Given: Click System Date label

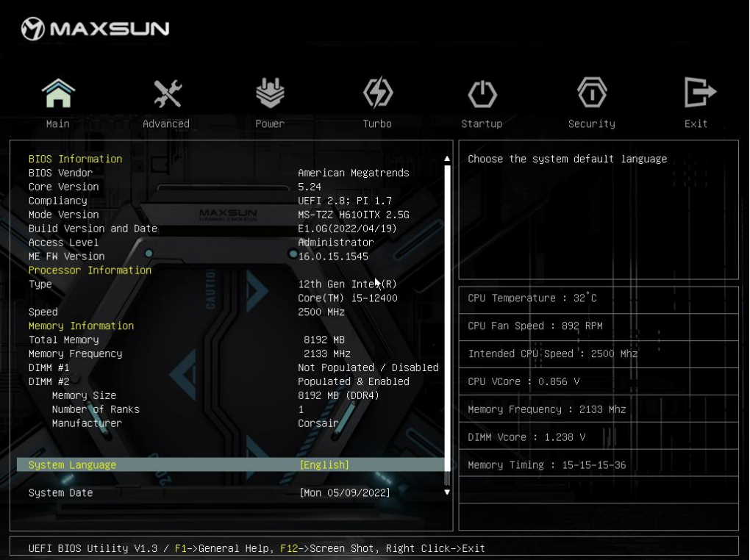Looking at the screenshot, I should coord(61,493).
